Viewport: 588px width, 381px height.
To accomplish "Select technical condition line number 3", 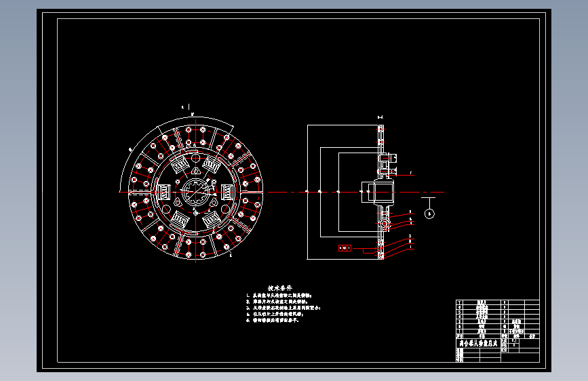I will pyautogui.click(x=283, y=308).
